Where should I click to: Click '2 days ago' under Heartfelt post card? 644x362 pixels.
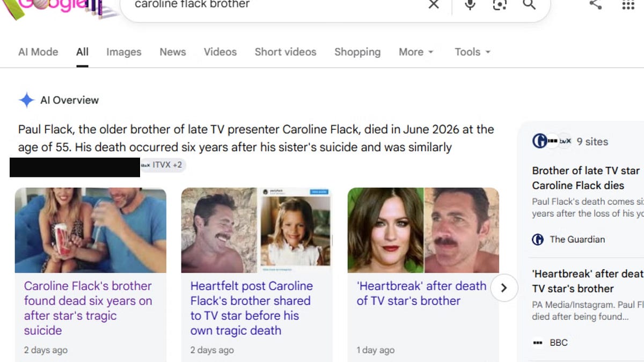[212, 350]
